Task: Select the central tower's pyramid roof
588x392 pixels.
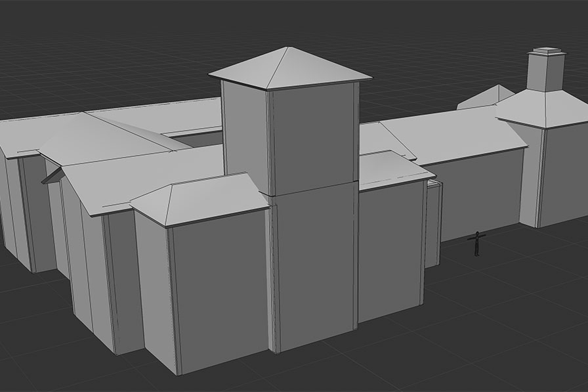Action: (x=289, y=69)
